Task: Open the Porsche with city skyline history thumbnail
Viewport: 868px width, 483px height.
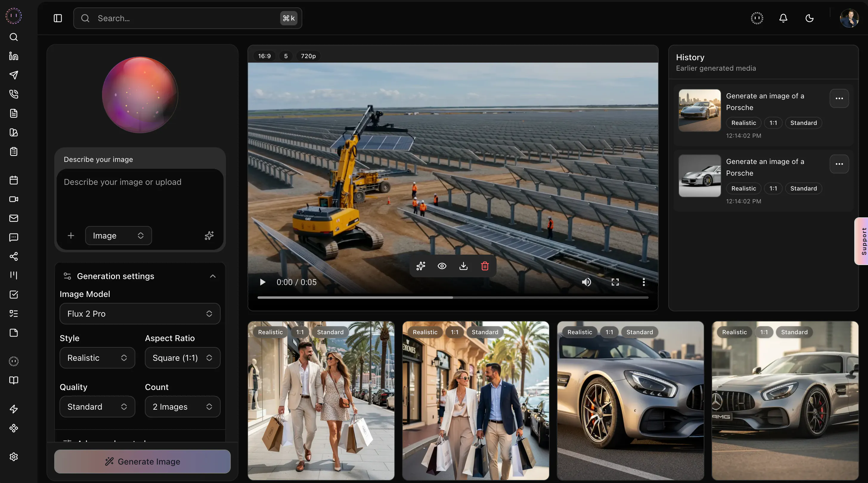Action: (700, 111)
